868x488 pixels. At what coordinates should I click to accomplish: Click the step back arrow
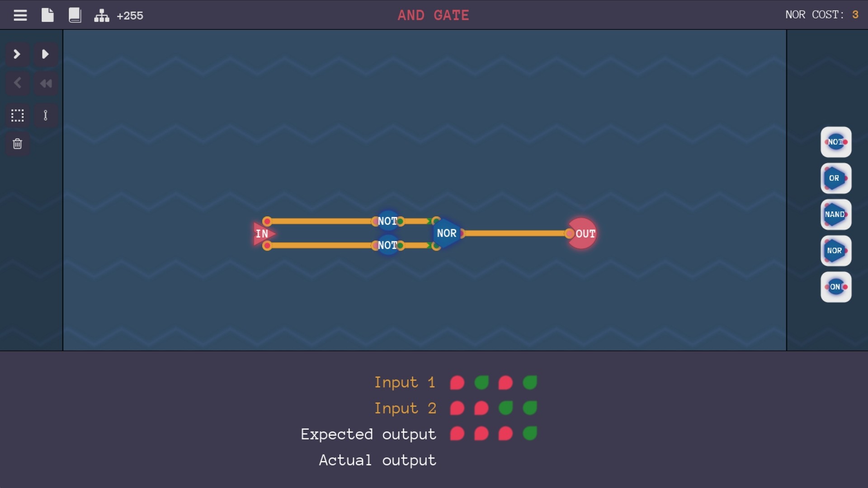click(x=17, y=83)
